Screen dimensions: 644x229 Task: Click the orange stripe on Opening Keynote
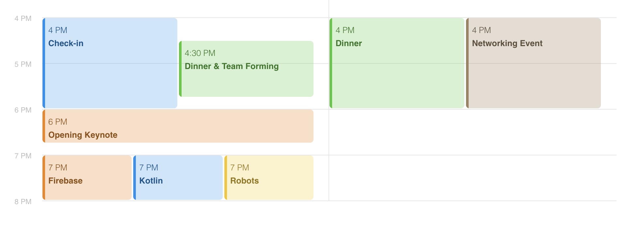pos(44,126)
